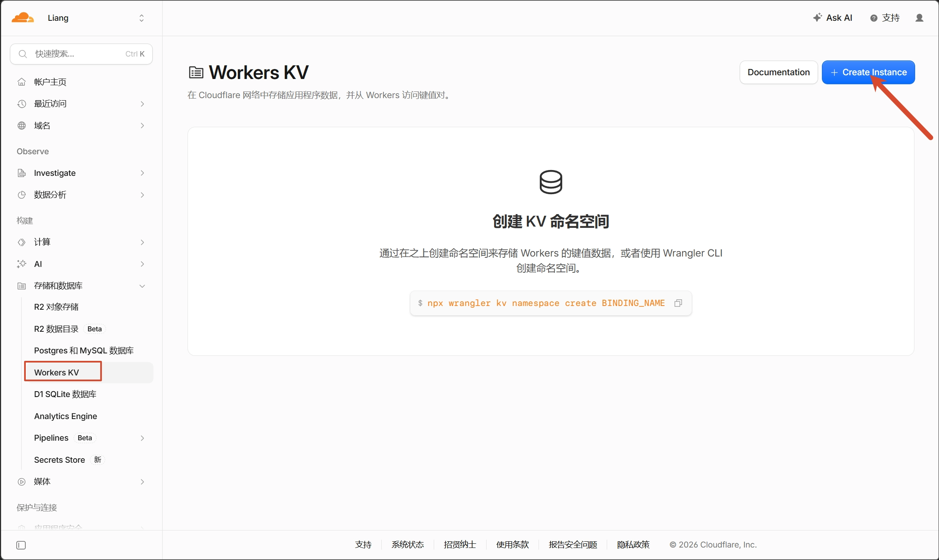The width and height of the screenshot is (939, 560).
Task: Open footer 招贤纳士 link
Action: [x=460, y=545]
